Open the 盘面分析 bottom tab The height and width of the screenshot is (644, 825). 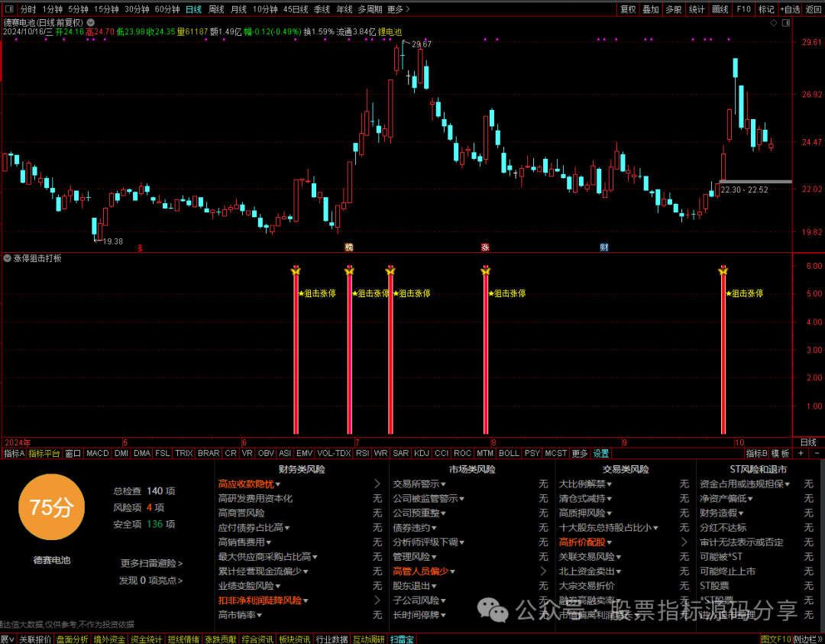72,639
